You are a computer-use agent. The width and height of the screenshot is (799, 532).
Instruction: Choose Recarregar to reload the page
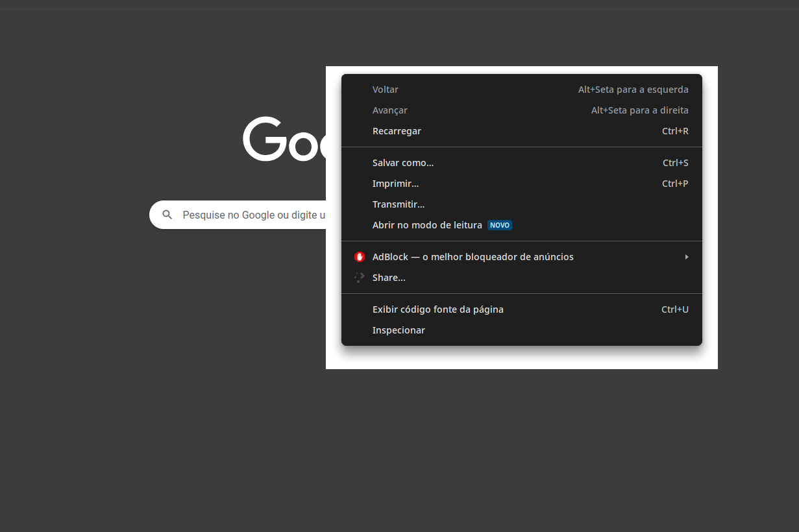pyautogui.click(x=397, y=131)
